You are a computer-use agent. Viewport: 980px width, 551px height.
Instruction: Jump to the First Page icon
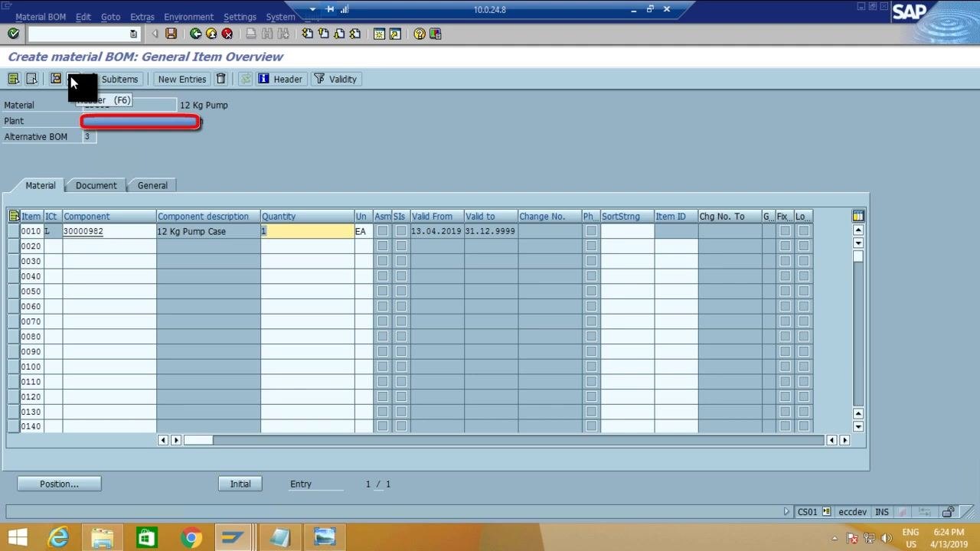click(x=307, y=34)
